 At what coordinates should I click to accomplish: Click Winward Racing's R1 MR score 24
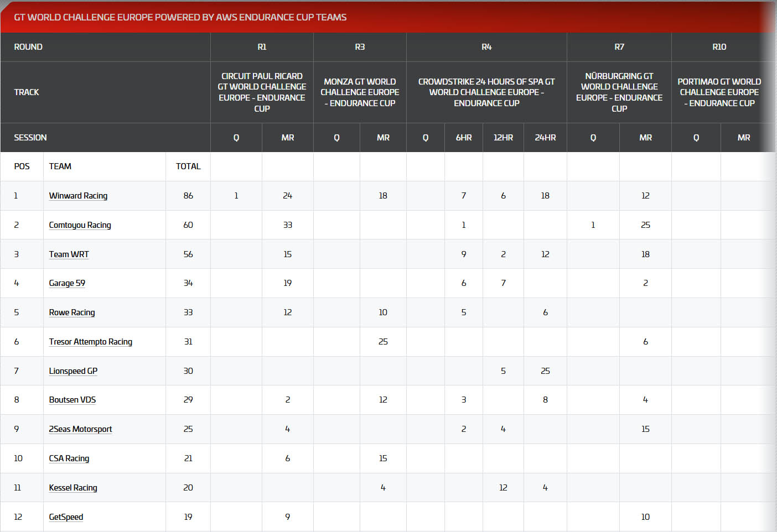[288, 196]
